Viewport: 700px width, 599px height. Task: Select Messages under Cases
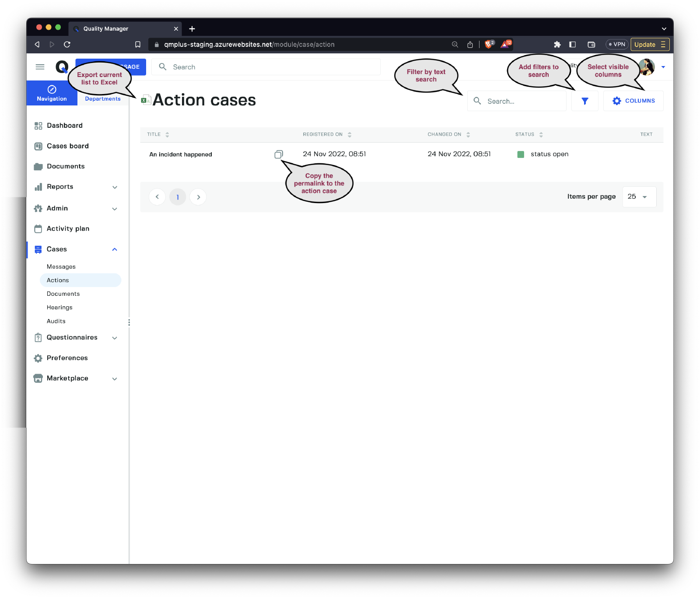point(61,267)
